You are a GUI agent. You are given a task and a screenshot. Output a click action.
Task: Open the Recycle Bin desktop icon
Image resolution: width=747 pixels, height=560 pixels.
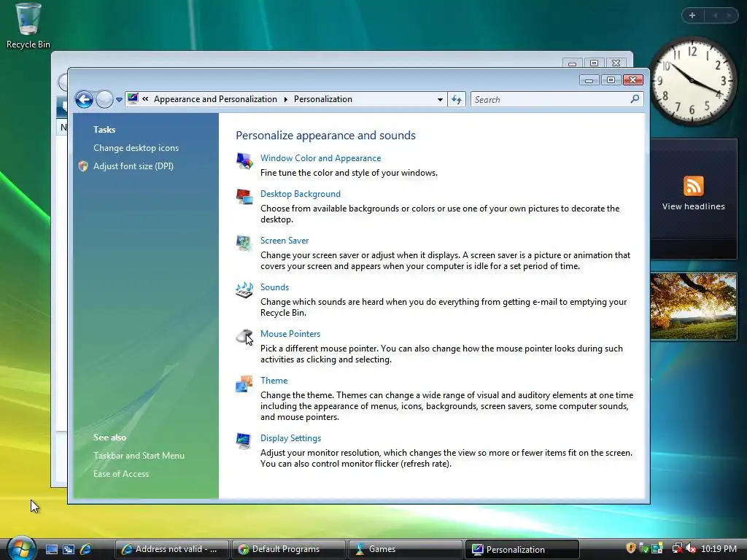[x=28, y=26]
